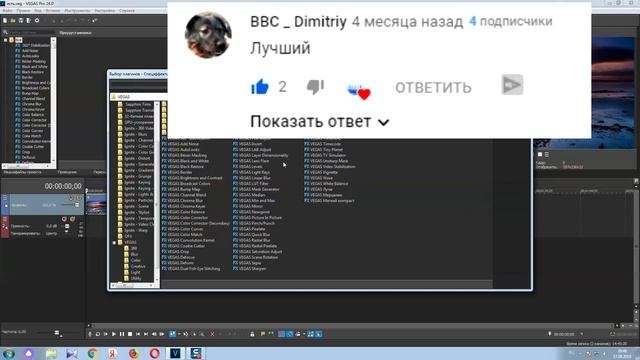The image size is (640, 360).
Task: Open the Blur subfolder under VEGAS
Action: tap(131, 254)
